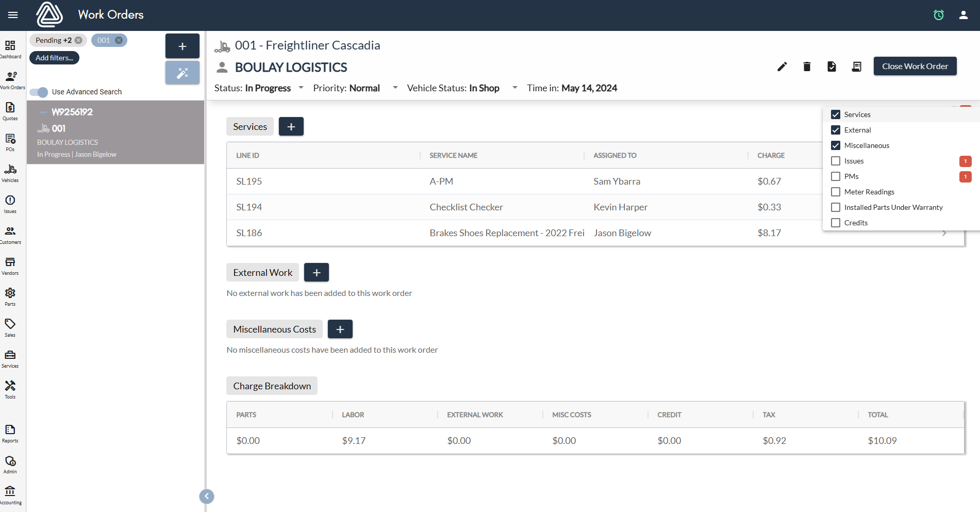Click the Close Work Order button

point(915,66)
